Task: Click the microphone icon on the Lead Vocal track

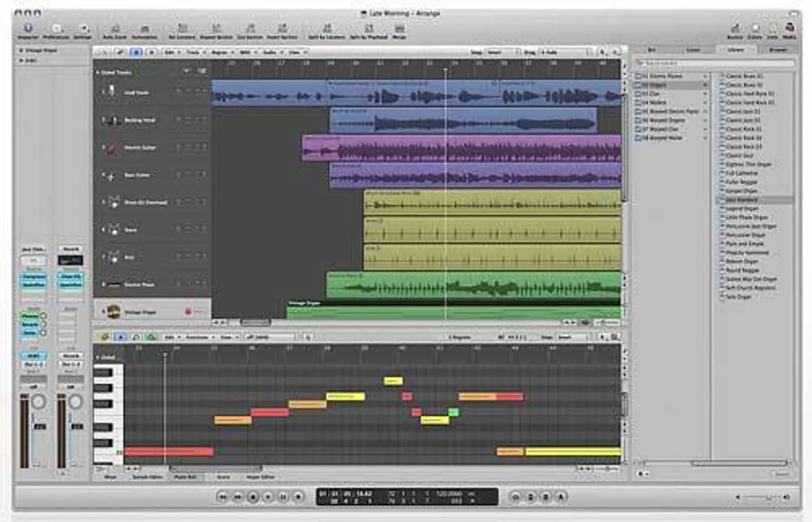Action: (x=112, y=91)
